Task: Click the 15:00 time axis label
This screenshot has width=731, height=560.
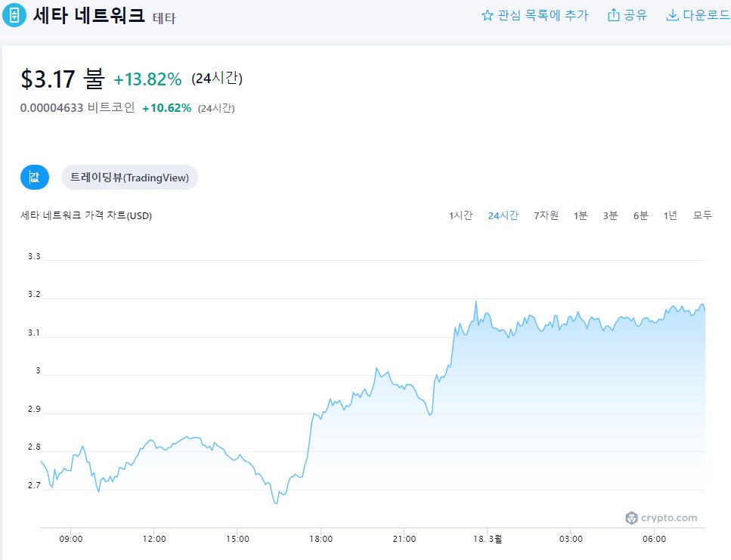Action: click(x=238, y=539)
